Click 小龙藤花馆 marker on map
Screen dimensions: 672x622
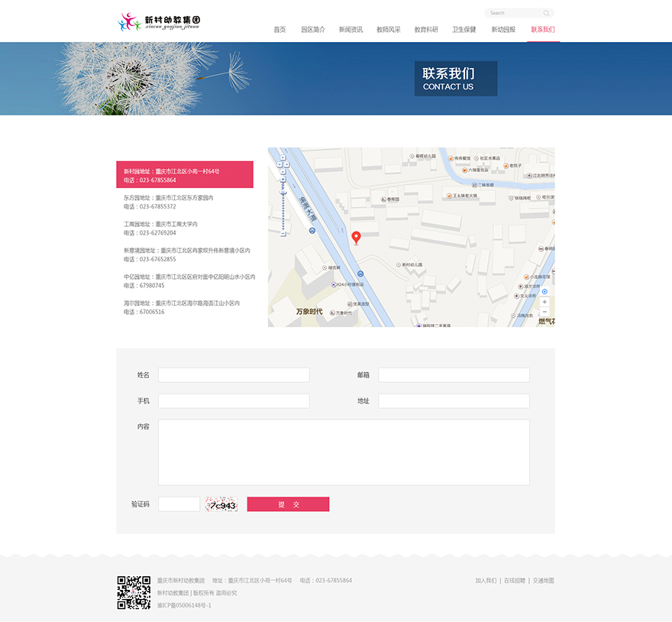click(x=526, y=277)
